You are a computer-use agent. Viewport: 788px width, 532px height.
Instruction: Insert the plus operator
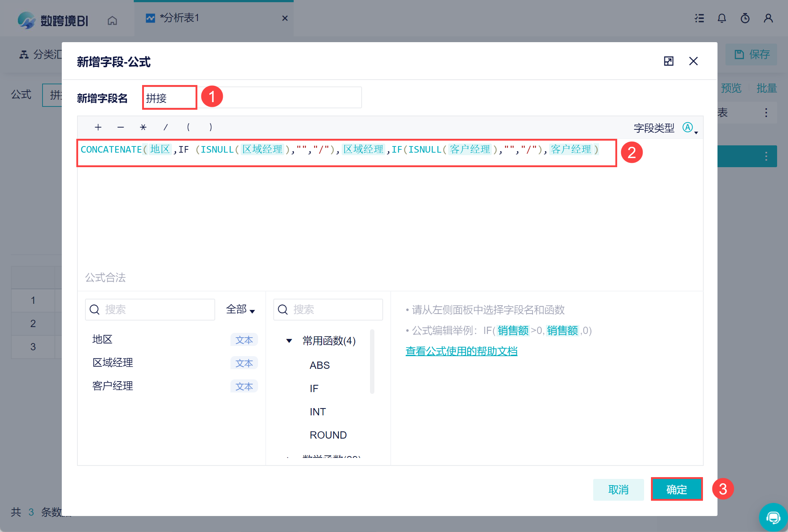point(98,127)
